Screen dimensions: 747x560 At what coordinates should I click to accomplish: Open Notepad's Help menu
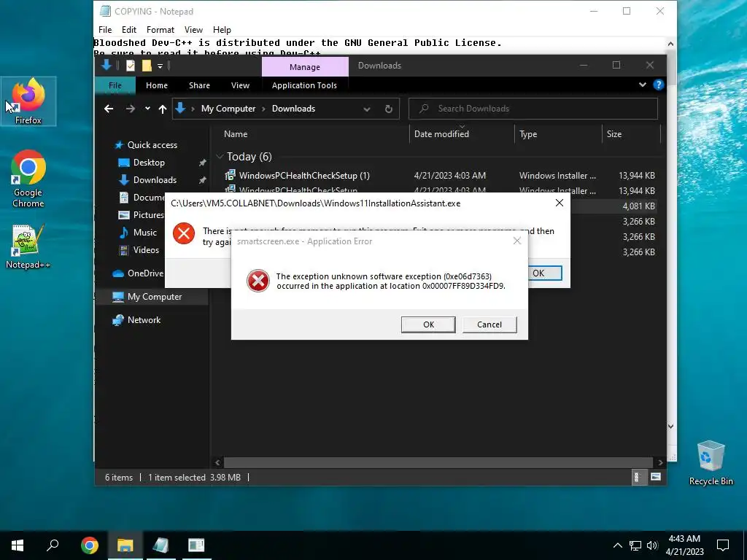tap(222, 29)
